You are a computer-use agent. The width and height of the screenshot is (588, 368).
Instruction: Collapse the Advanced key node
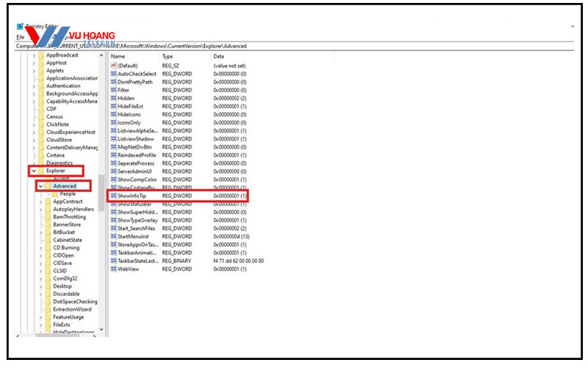point(40,186)
